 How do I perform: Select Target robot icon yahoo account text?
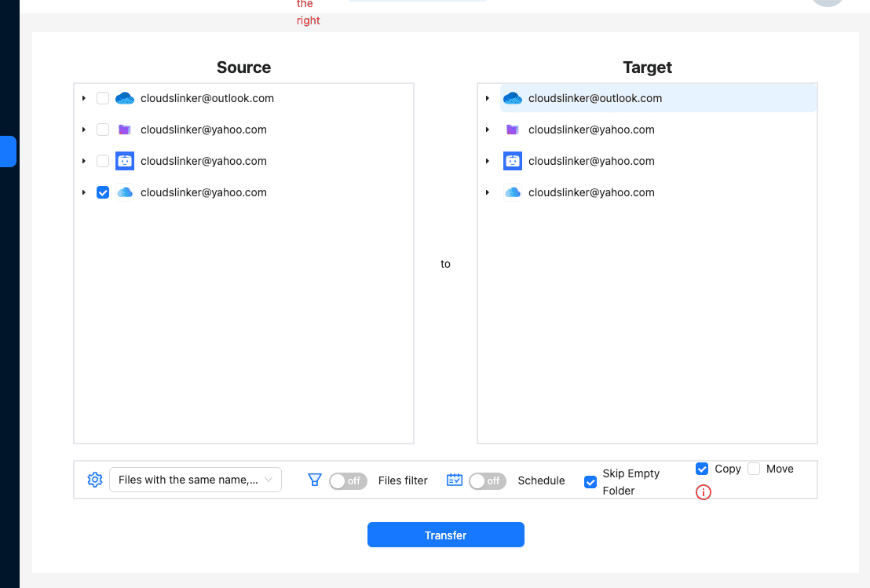point(591,161)
